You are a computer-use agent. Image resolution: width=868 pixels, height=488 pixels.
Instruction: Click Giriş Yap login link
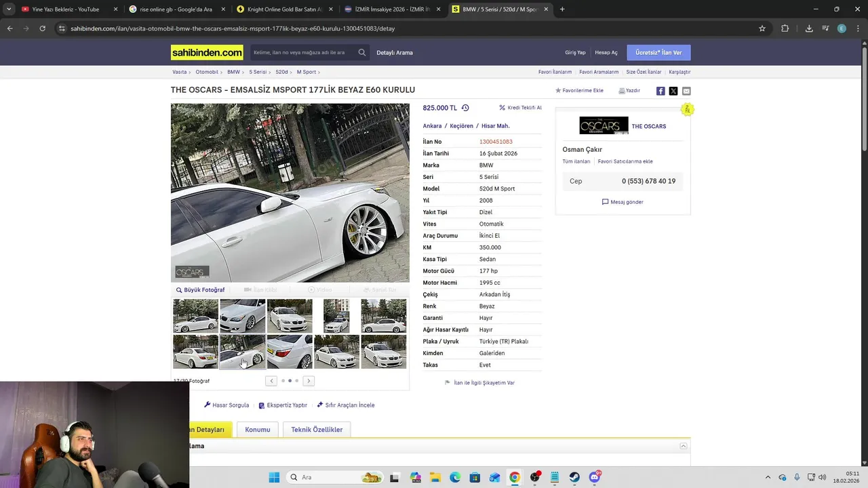point(575,52)
